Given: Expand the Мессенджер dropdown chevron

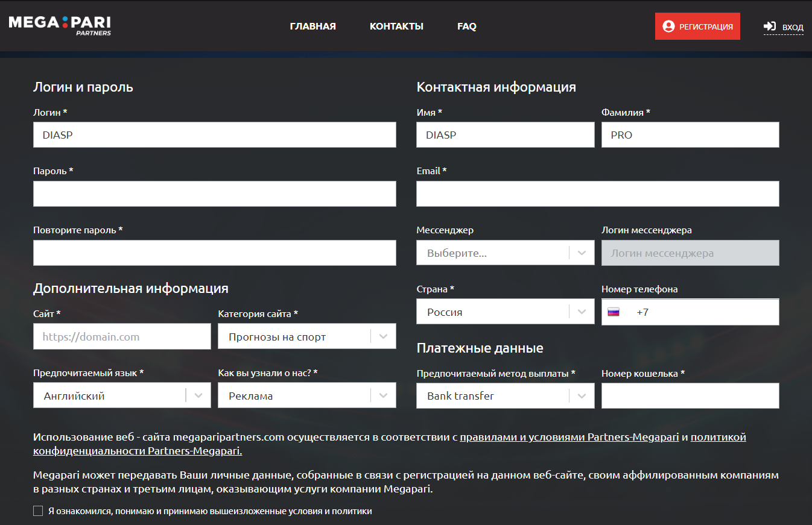Looking at the screenshot, I should [x=582, y=253].
